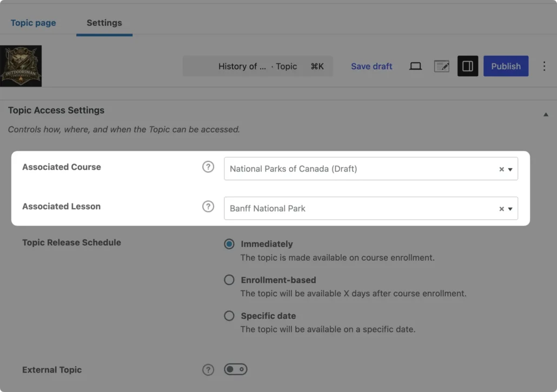Click the Banff National Park field

pos(371,208)
